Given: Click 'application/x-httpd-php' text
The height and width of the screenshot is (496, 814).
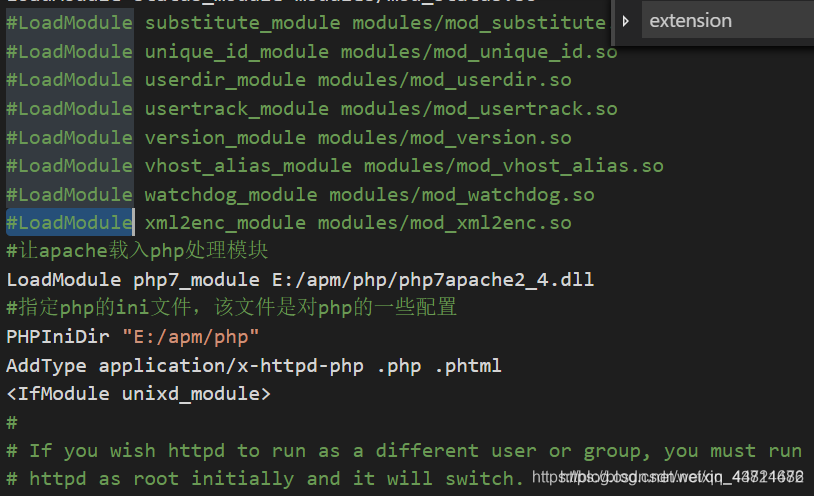Looking at the screenshot, I should [231, 366].
